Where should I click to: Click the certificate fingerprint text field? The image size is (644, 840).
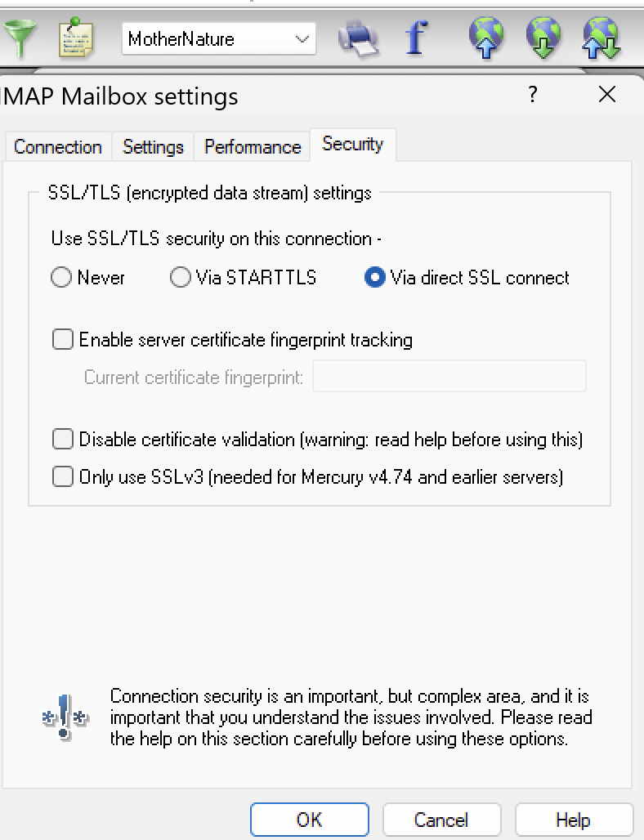click(x=449, y=377)
